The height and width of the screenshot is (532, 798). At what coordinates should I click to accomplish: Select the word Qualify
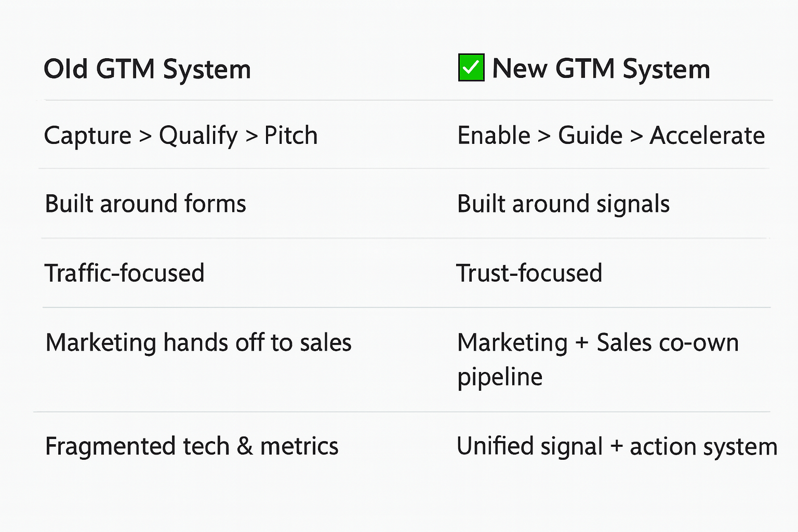(x=198, y=136)
